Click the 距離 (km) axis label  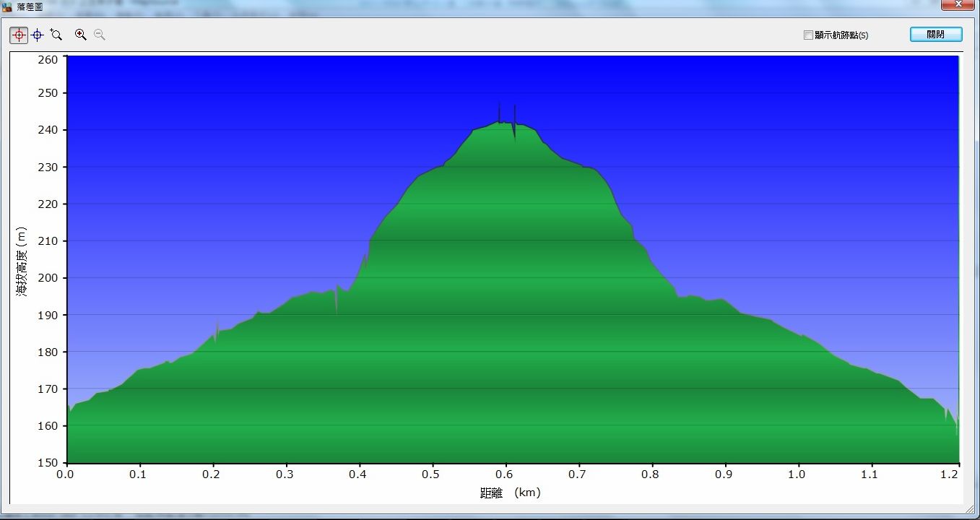[510, 493]
